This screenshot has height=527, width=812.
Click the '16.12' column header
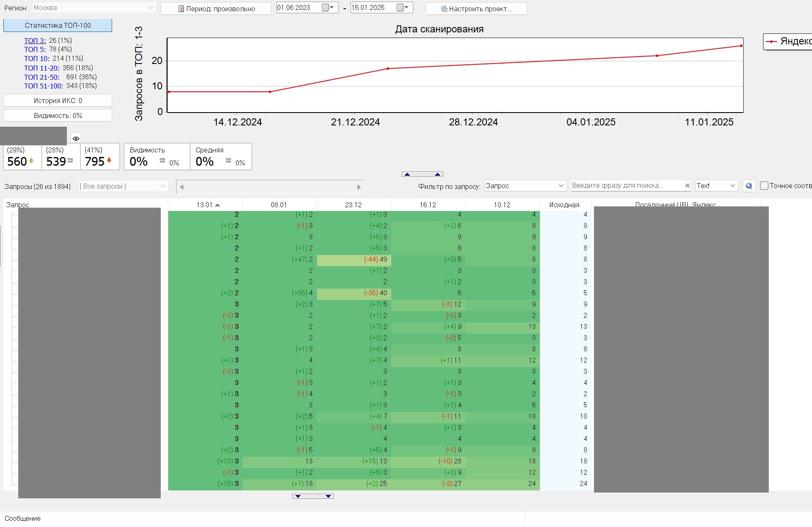tap(428, 205)
